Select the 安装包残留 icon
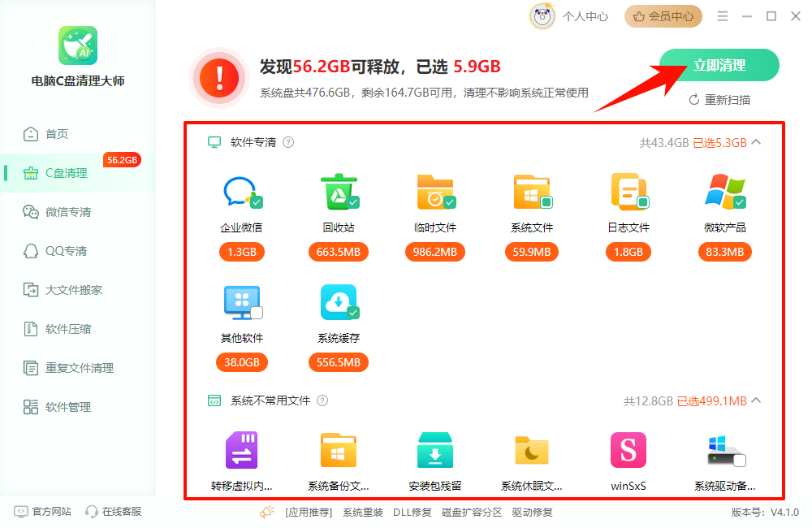 coord(435,449)
